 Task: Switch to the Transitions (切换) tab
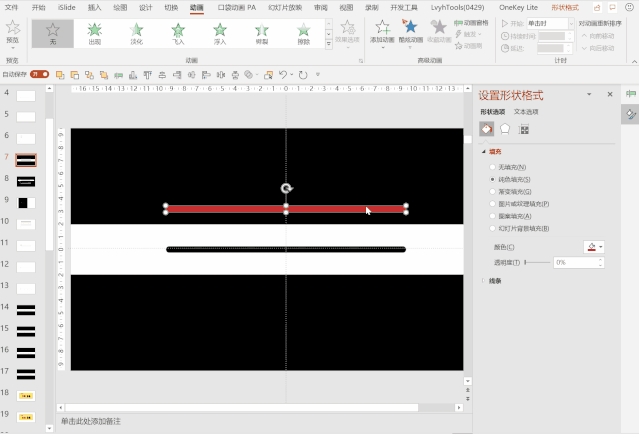coord(171,7)
